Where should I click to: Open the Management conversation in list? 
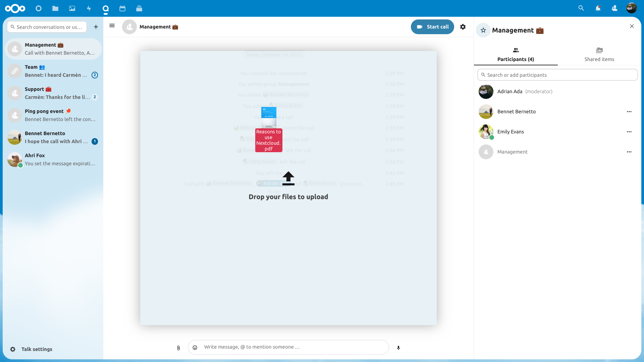click(53, 49)
